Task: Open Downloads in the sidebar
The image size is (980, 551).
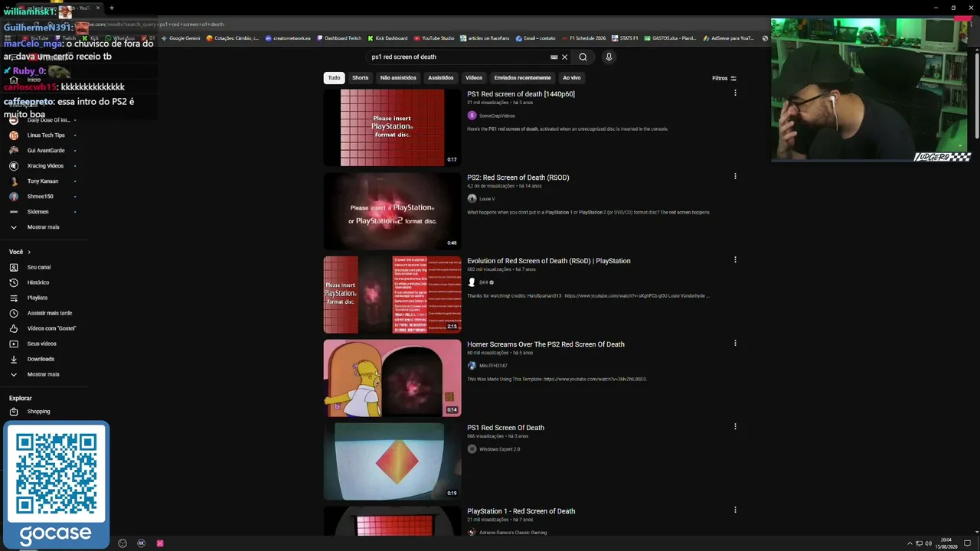Action: (41, 359)
